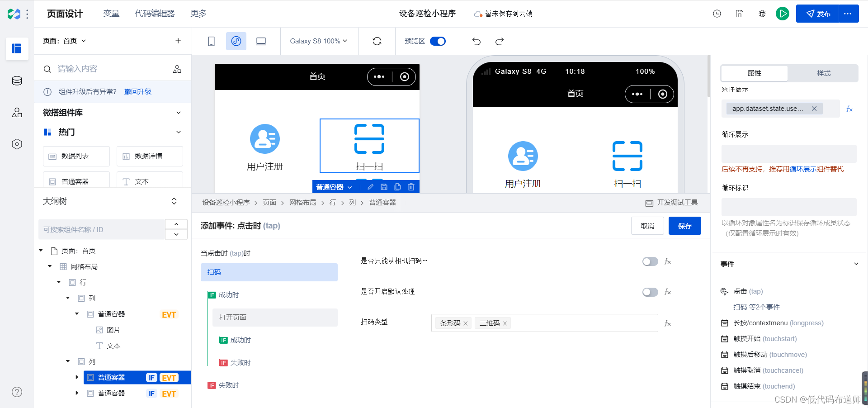Select the image tree item
The width and height of the screenshot is (868, 408).
tap(108, 330)
